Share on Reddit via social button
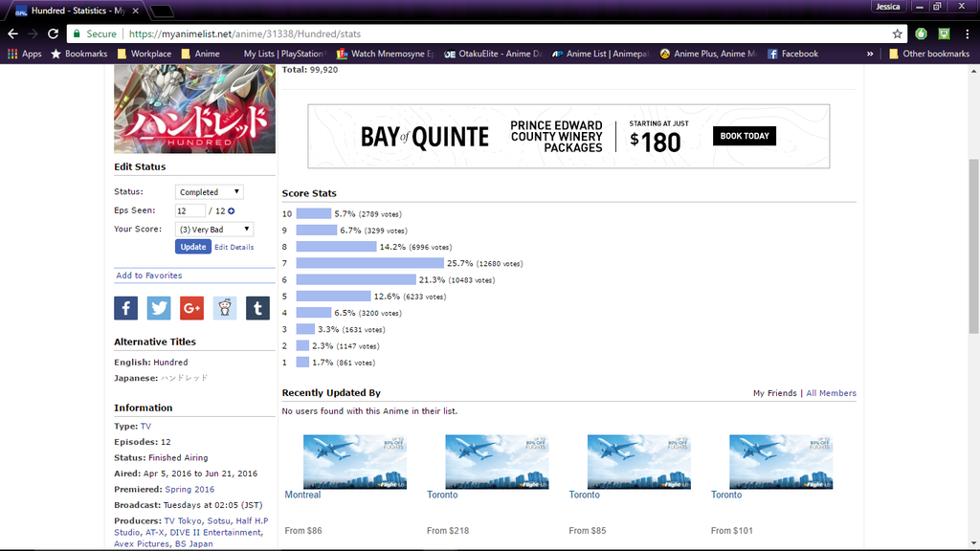980x551 pixels. click(x=225, y=308)
